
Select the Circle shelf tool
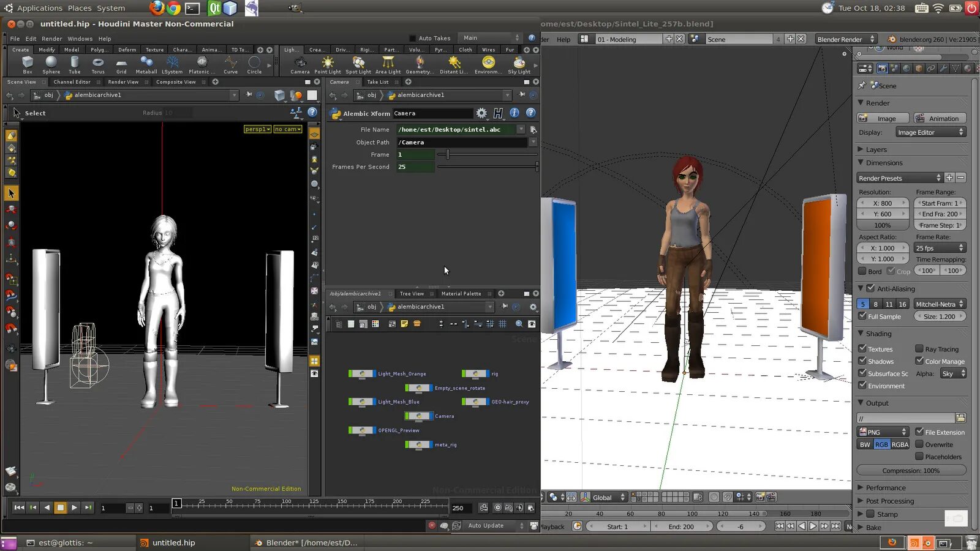tap(254, 65)
